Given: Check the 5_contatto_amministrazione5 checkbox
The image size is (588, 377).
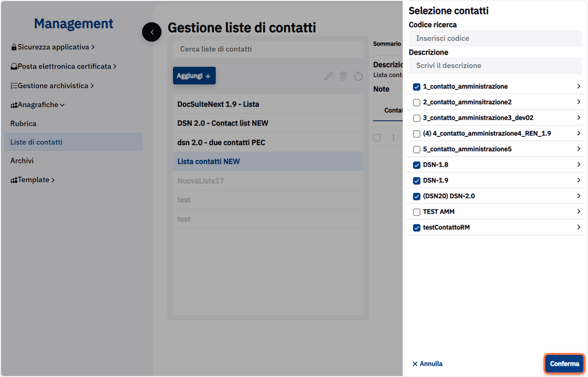Looking at the screenshot, I should 416,150.
